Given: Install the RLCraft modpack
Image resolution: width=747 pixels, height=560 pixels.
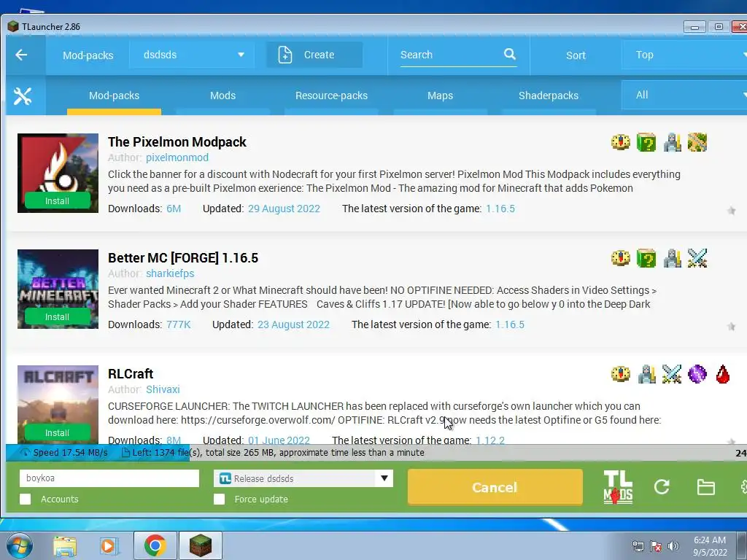Looking at the screenshot, I should tap(57, 432).
